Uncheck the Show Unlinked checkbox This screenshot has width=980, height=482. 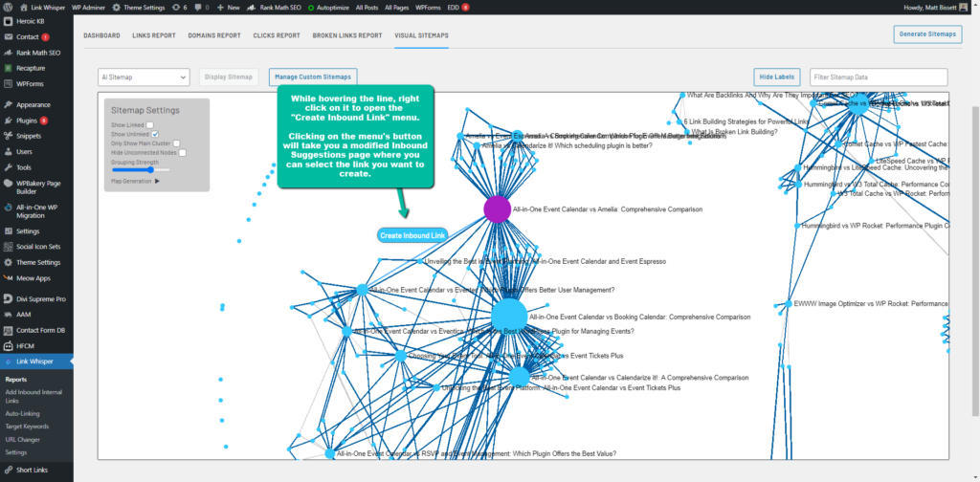point(155,135)
